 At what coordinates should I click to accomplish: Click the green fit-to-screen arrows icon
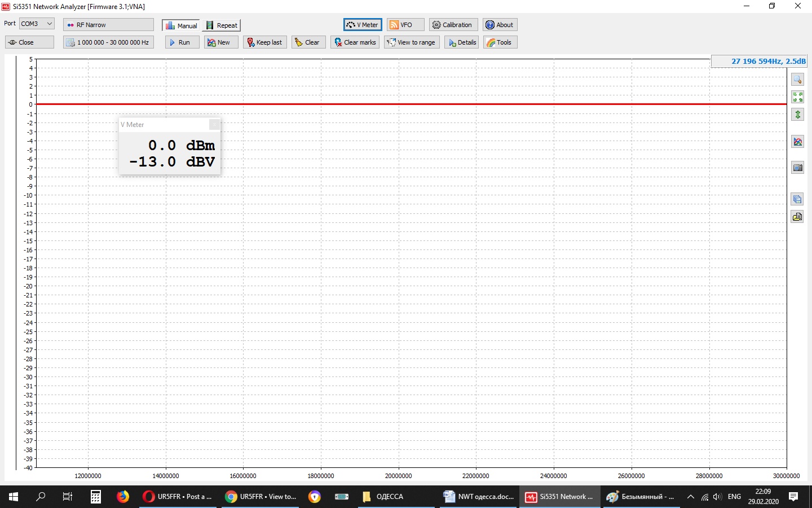click(x=797, y=97)
